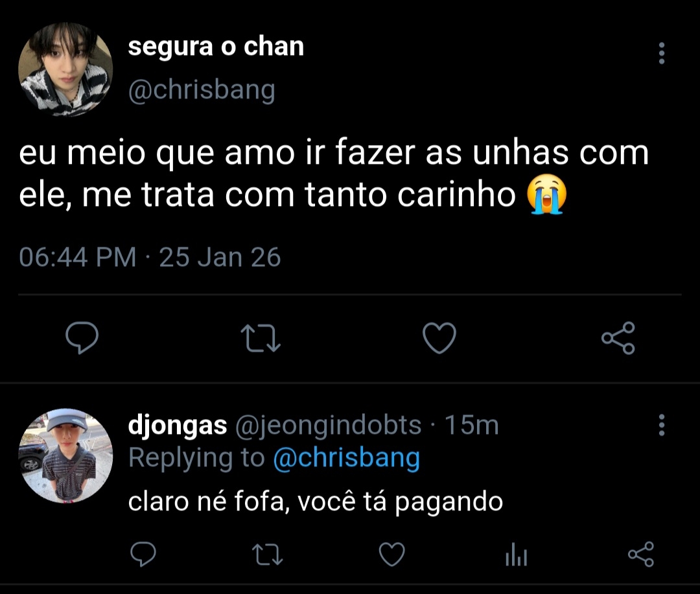Reply to the djongas comment
This screenshot has width=700, height=594.
[x=143, y=555]
